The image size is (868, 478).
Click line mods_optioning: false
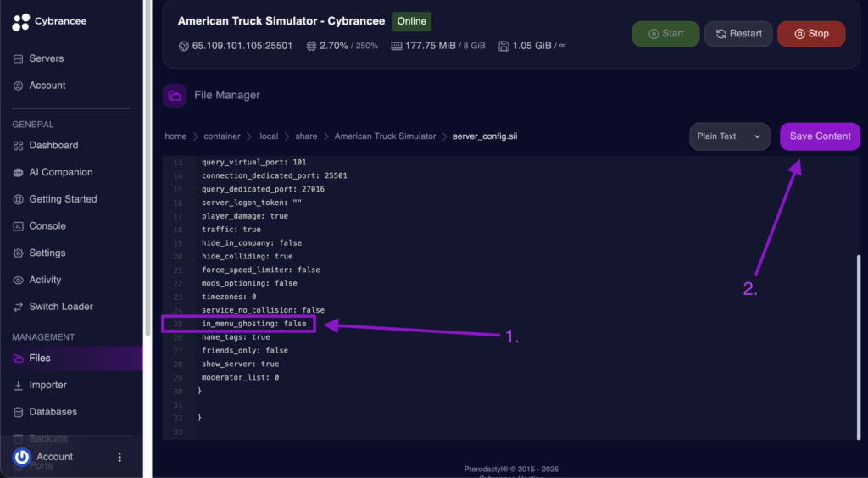point(249,283)
